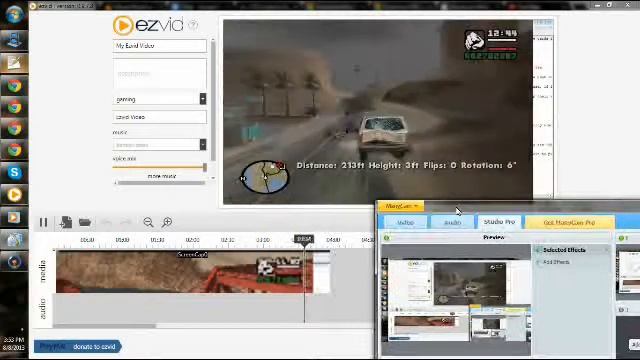Click ManyCam right-side source thumbnail

(629, 272)
